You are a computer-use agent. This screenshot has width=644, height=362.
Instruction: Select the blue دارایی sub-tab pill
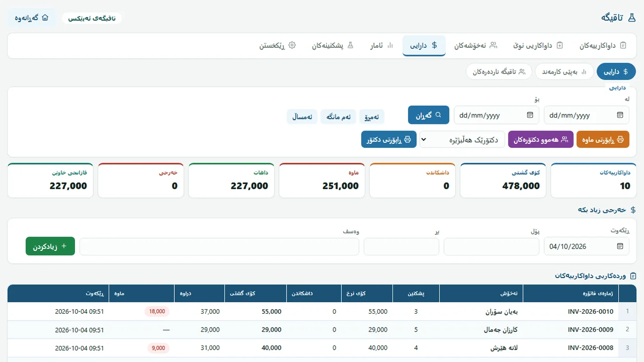[x=616, y=72]
